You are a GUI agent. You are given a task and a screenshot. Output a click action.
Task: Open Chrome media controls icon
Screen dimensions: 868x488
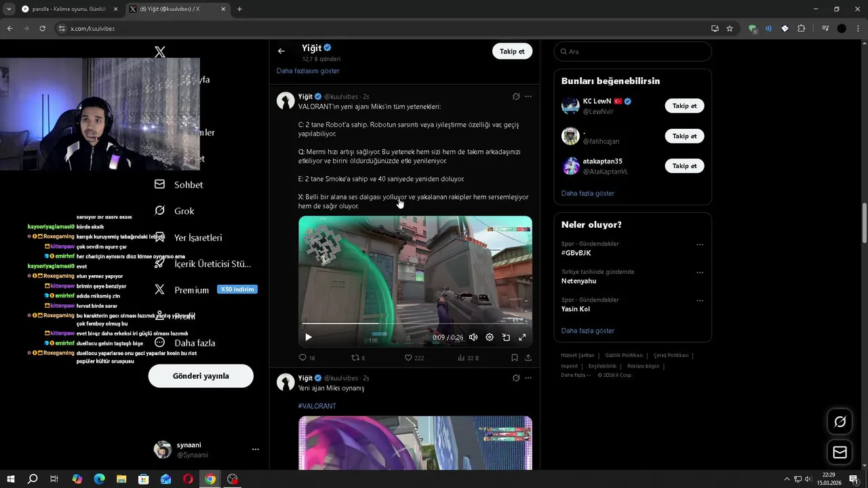[x=825, y=28]
